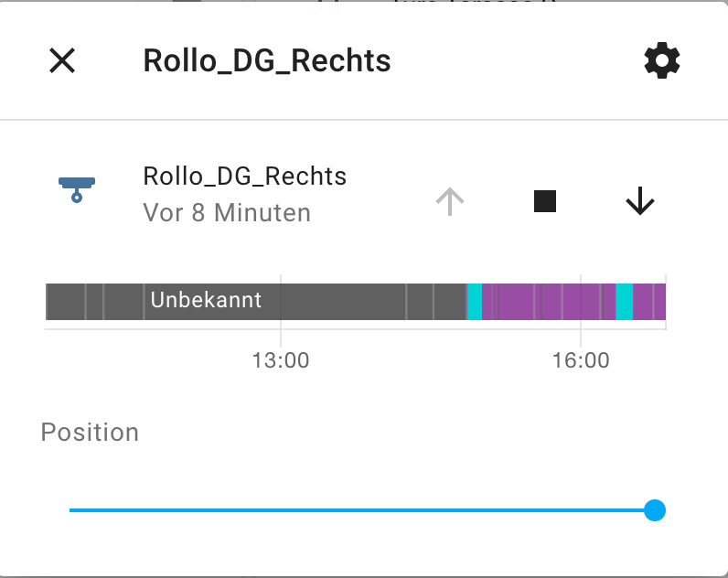Click the 'Position' label text
This screenshot has width=728, height=578.
point(90,432)
